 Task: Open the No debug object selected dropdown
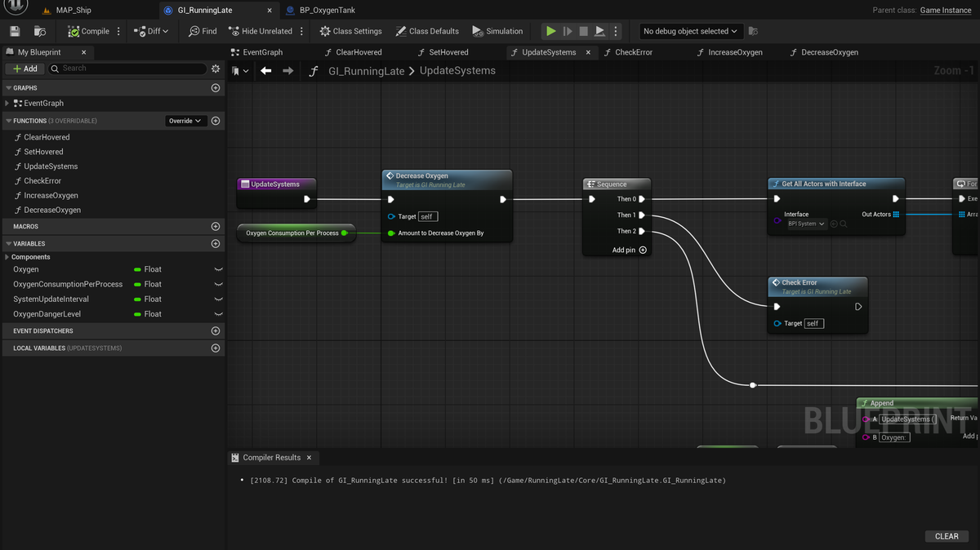pyautogui.click(x=690, y=31)
